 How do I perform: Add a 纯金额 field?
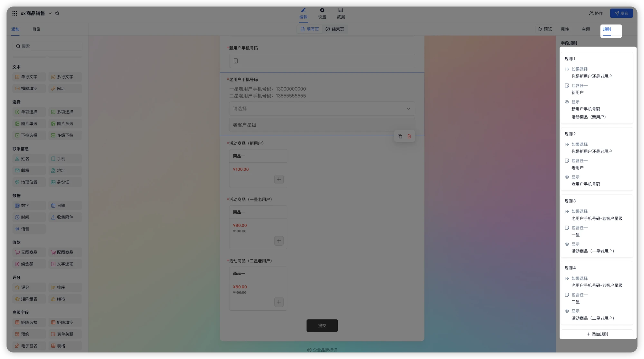(x=29, y=264)
